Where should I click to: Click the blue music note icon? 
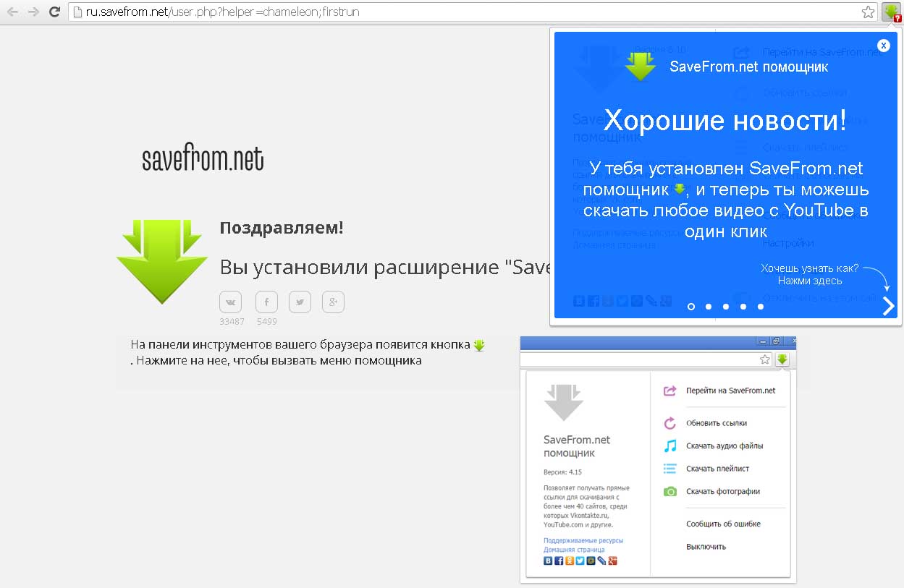(670, 446)
